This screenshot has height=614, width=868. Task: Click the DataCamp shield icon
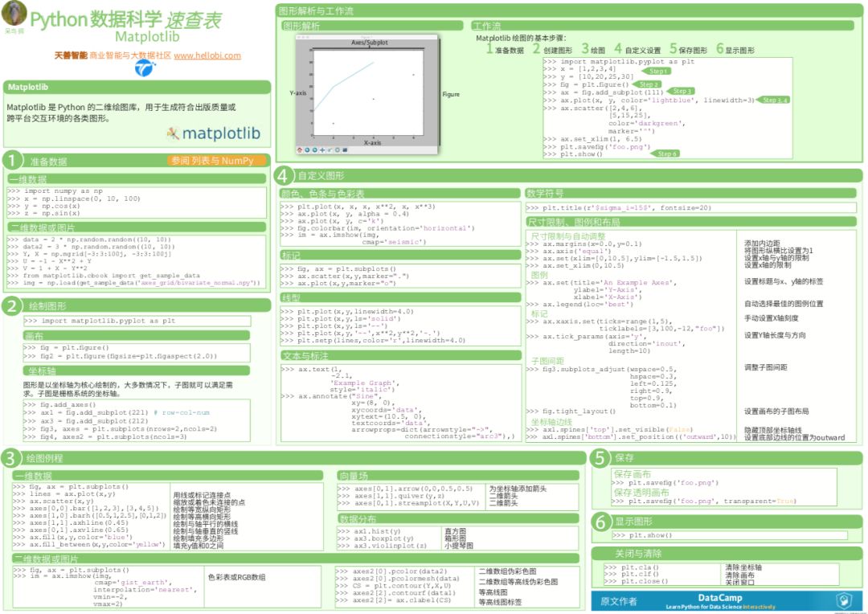(x=844, y=600)
